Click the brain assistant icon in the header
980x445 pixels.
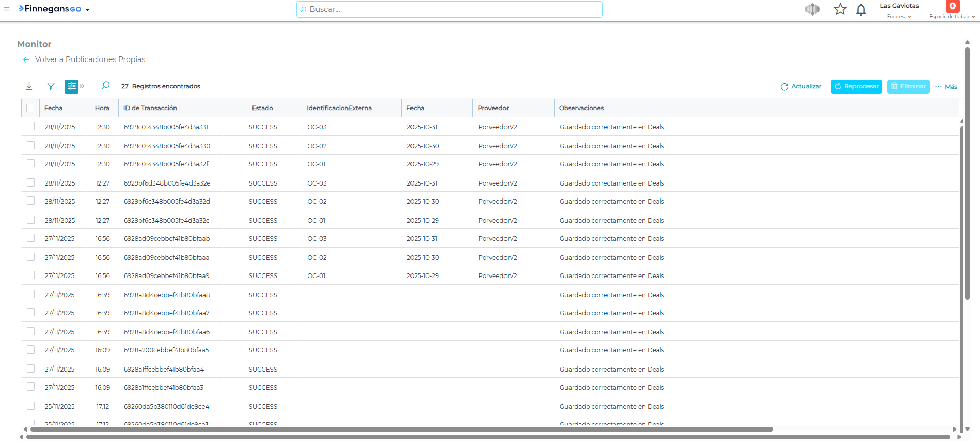coord(812,9)
